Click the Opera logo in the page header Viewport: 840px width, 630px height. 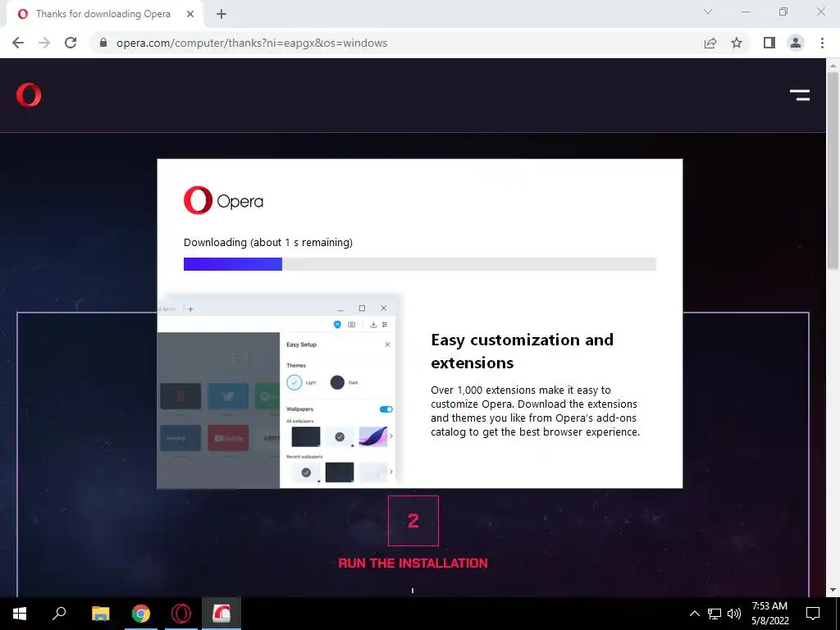(29, 95)
